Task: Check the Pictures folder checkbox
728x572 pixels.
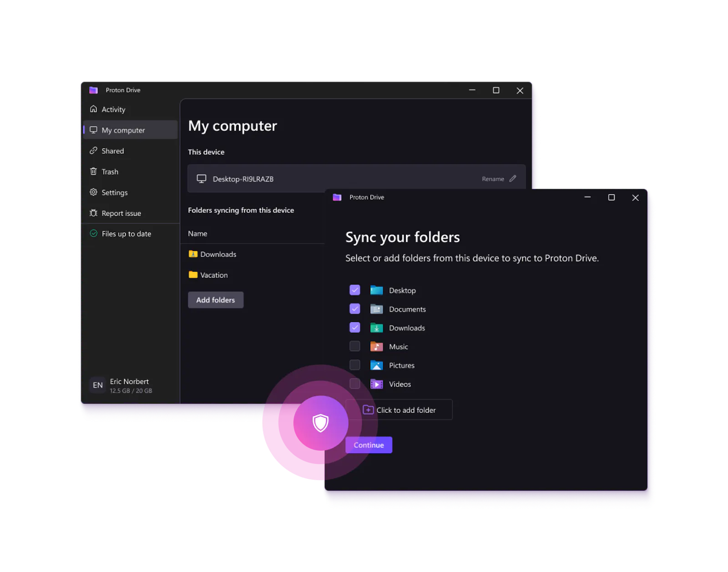Action: click(355, 365)
